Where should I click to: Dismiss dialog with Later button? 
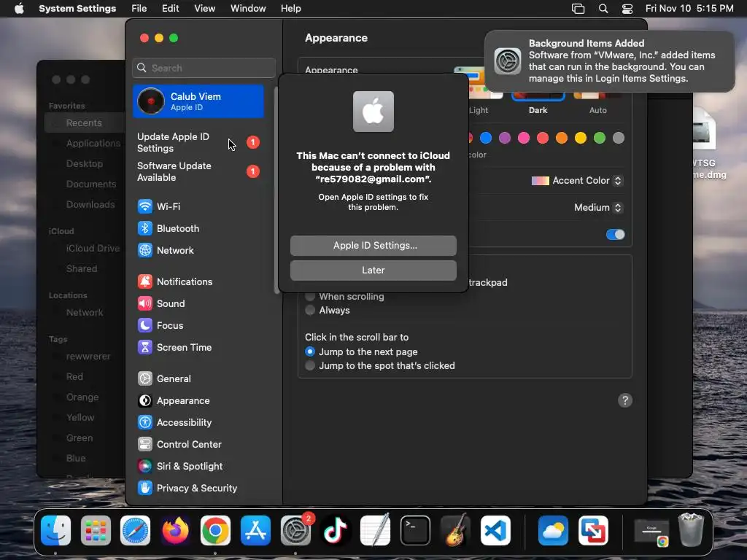tap(373, 271)
